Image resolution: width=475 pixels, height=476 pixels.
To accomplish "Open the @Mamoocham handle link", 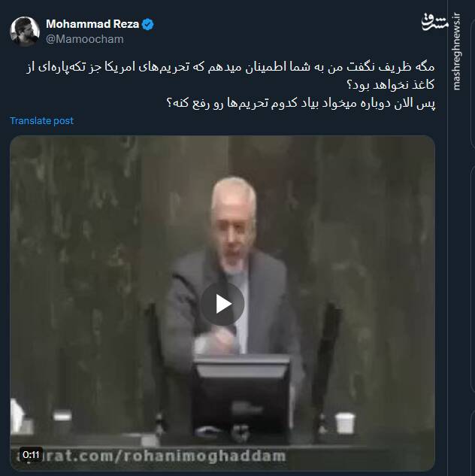I will (85, 39).
